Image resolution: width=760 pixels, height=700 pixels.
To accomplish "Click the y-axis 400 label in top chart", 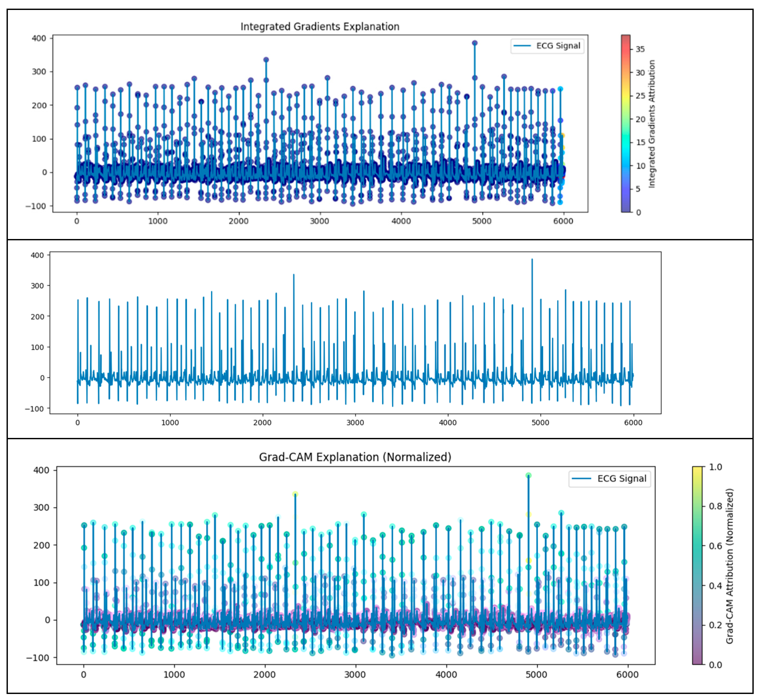I will pyautogui.click(x=39, y=38).
